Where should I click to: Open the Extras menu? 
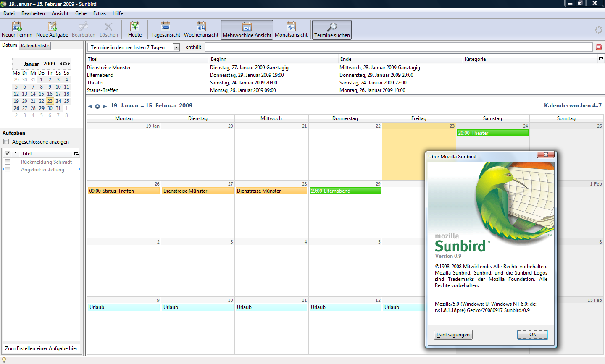pos(100,13)
